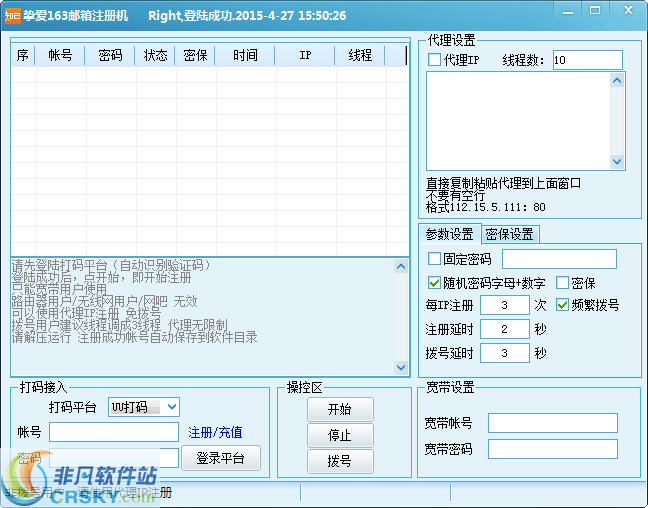Click the IP column header

coord(305,55)
